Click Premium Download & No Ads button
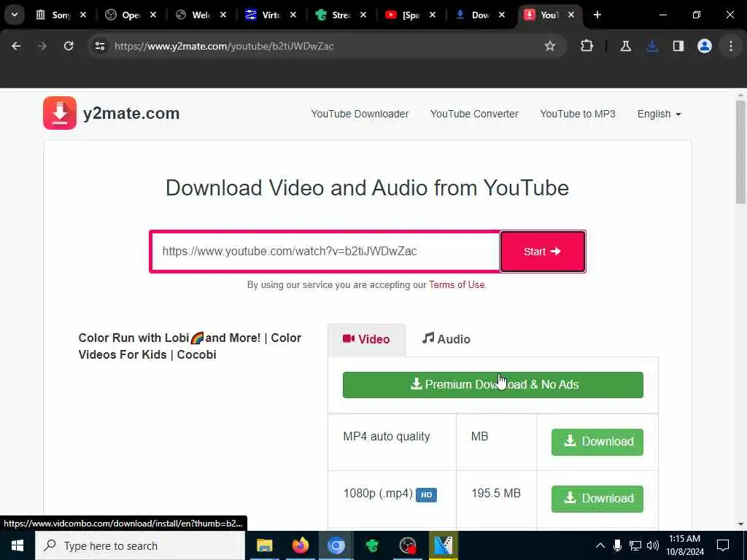The image size is (747, 560). click(x=493, y=385)
